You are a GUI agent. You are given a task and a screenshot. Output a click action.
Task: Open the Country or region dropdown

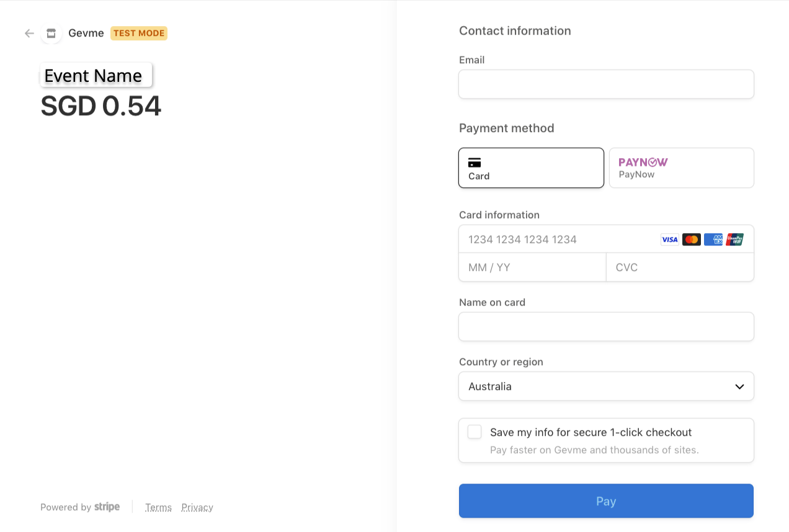point(606,386)
